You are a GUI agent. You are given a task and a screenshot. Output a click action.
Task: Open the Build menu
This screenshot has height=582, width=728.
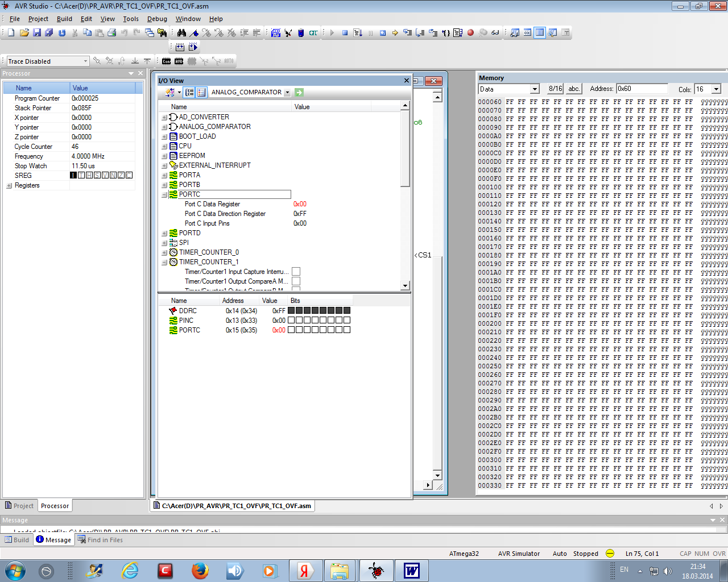point(64,19)
